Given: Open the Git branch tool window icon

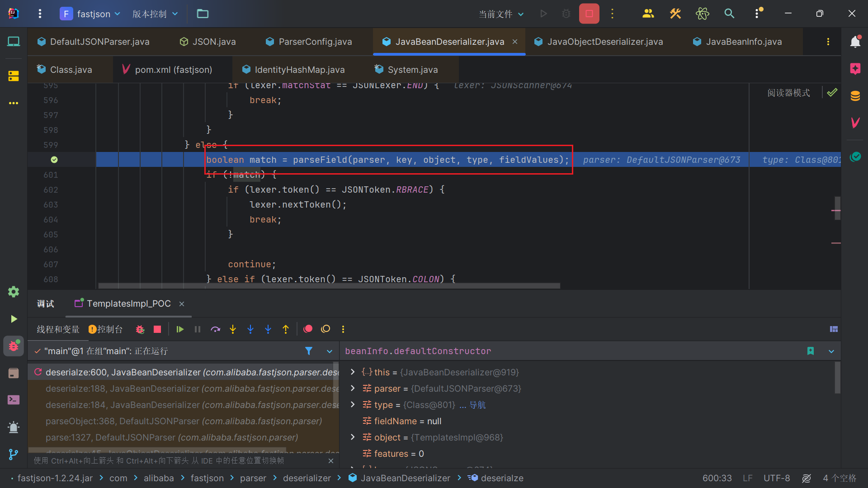Looking at the screenshot, I should coord(14,454).
